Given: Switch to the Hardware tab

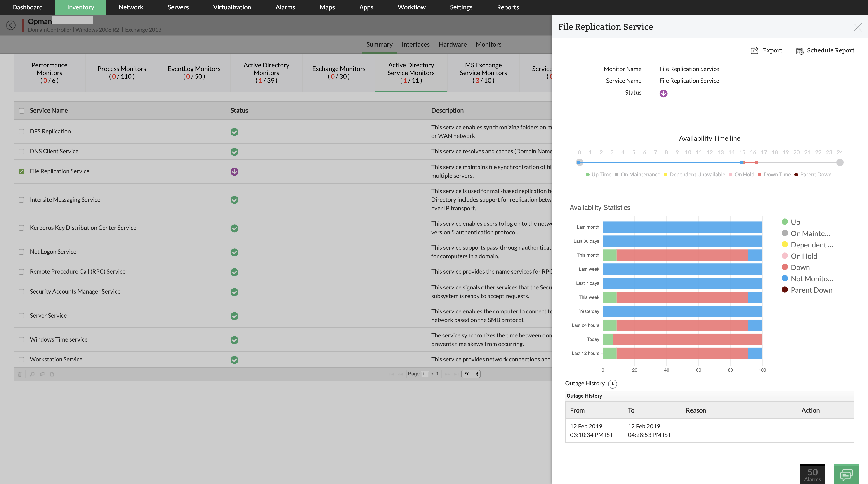Looking at the screenshot, I should (453, 44).
